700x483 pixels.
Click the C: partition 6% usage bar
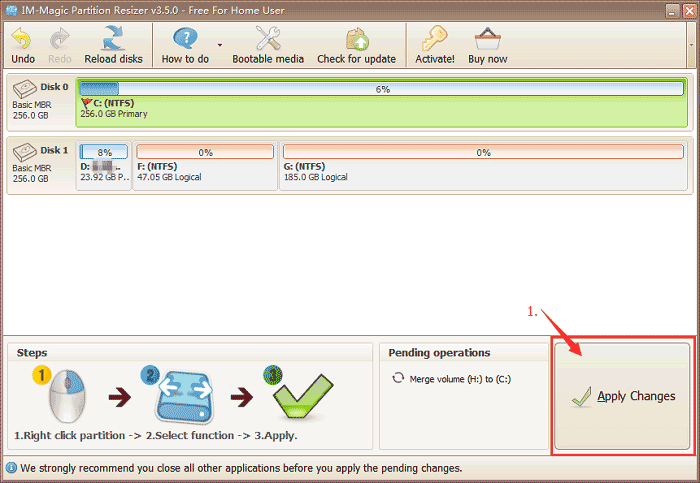[382, 89]
